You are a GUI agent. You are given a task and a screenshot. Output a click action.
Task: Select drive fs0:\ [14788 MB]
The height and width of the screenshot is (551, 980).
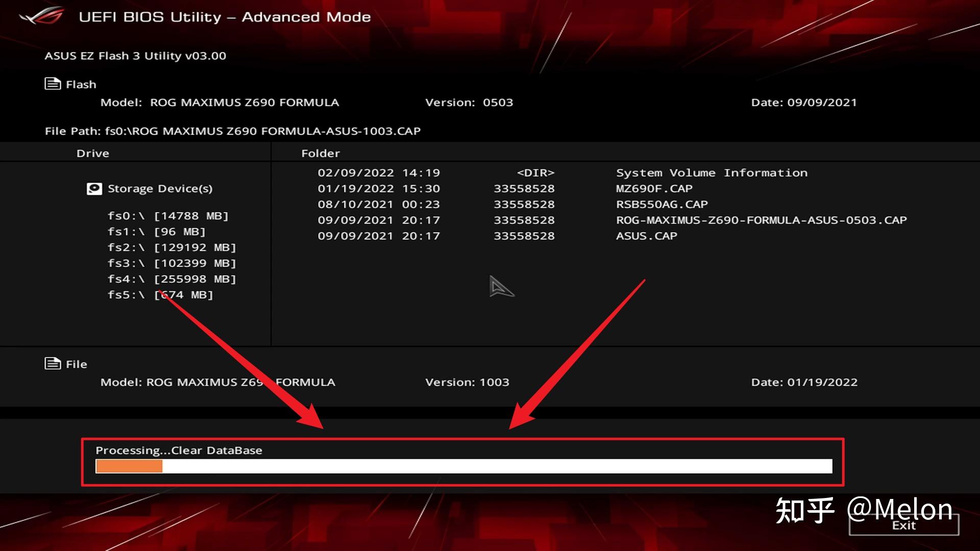pyautogui.click(x=168, y=216)
